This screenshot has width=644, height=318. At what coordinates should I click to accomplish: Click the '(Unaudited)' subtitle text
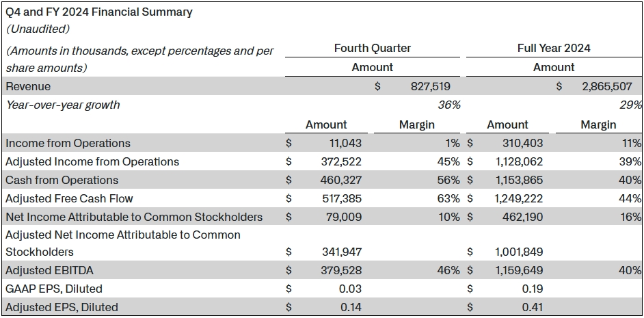39,29
